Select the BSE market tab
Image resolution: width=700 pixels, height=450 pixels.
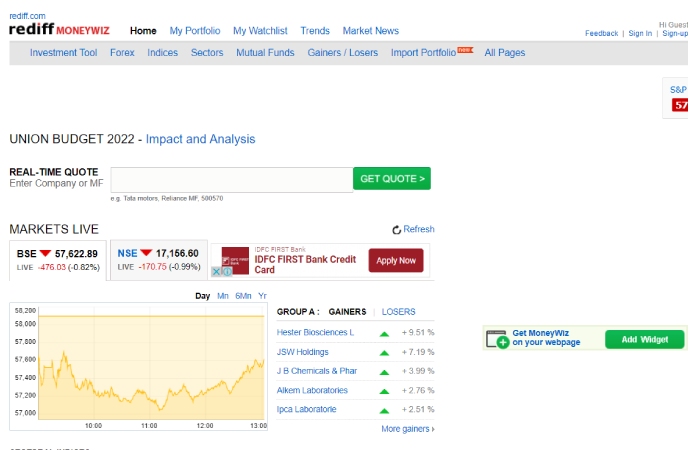[x=58, y=260]
